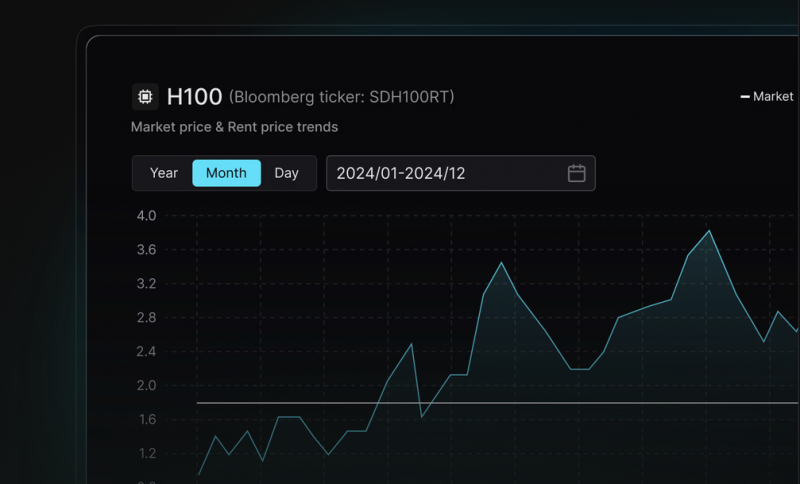The width and height of the screenshot is (800, 484).
Task: Click the GPU chip icon beside H100
Action: tap(145, 96)
